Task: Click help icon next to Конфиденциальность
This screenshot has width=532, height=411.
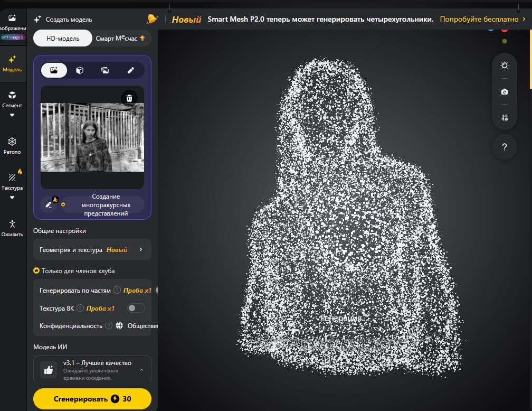Action: 109,325
